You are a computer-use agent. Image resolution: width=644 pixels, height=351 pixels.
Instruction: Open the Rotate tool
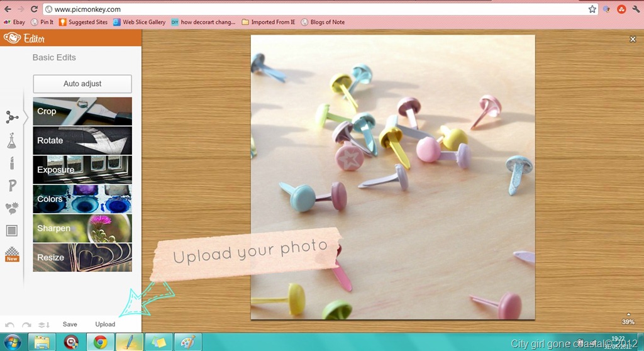click(x=82, y=140)
